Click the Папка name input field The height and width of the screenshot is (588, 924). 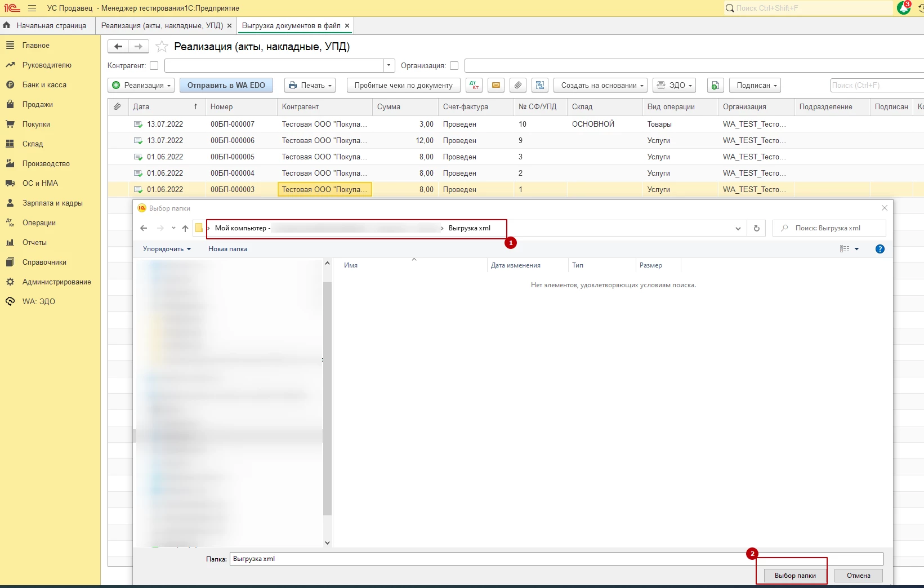556,559
